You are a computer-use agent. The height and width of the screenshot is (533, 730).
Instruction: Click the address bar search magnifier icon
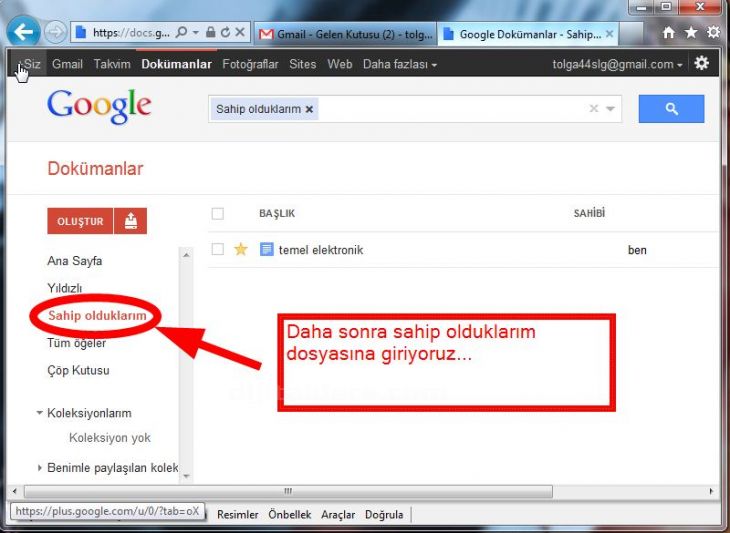182,32
